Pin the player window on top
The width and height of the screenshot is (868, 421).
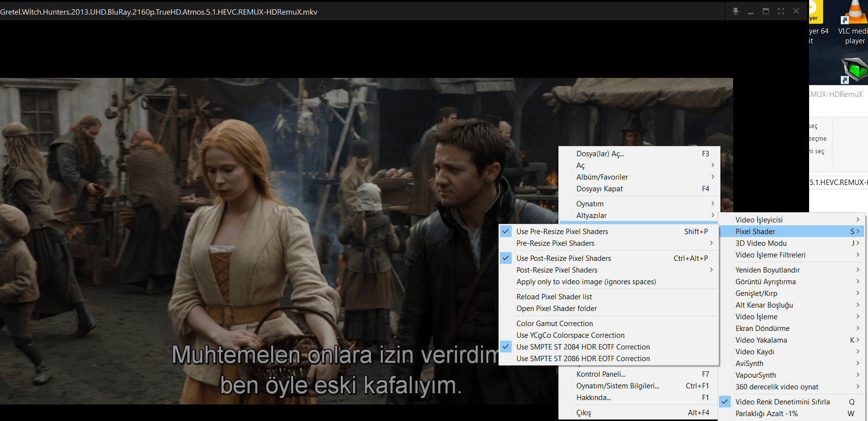coord(736,11)
